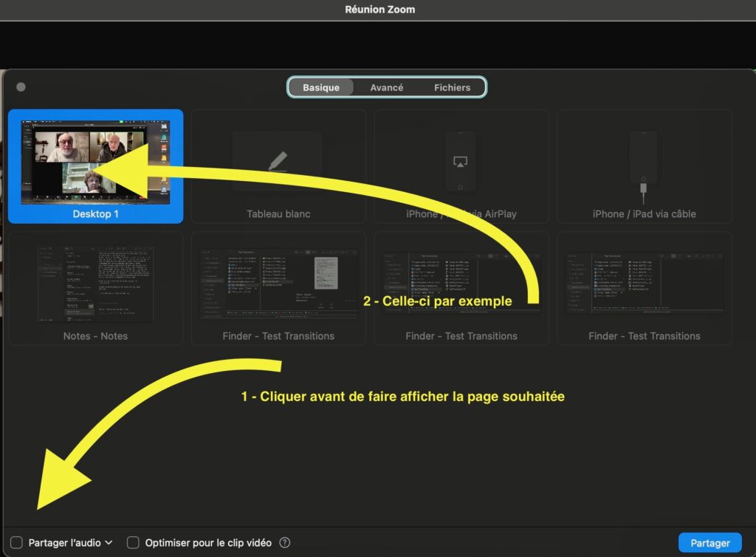Switch to the Basique tab
The width and height of the screenshot is (756, 557).
click(x=321, y=87)
